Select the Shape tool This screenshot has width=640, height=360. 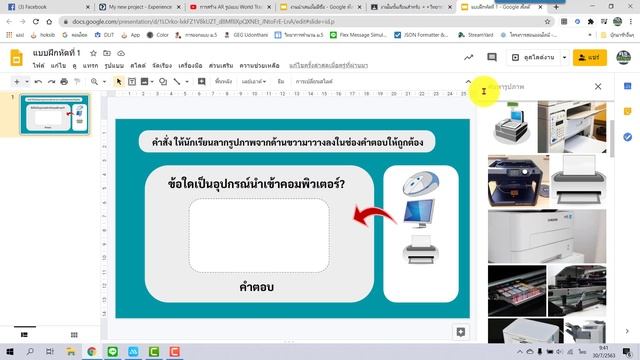pos(163,82)
